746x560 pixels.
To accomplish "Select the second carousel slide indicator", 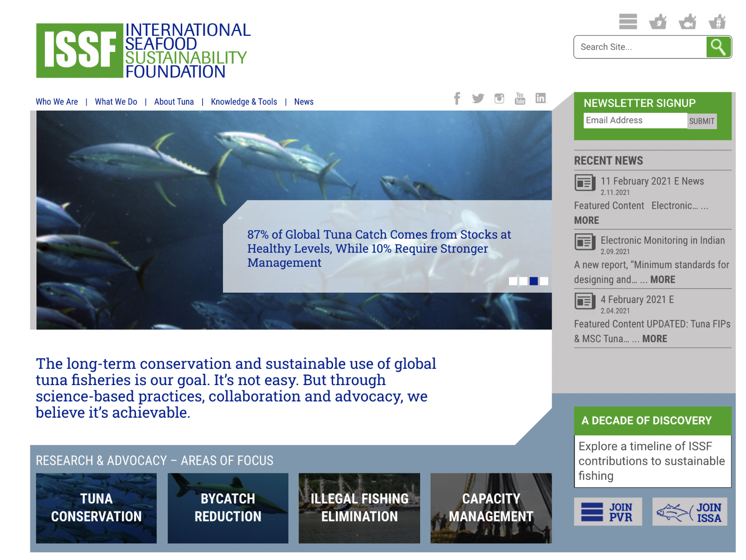I will (523, 281).
